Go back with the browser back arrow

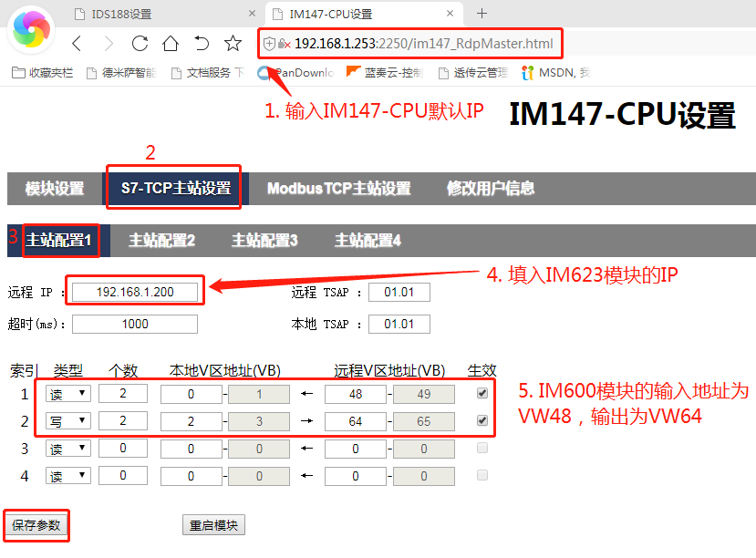[77, 44]
